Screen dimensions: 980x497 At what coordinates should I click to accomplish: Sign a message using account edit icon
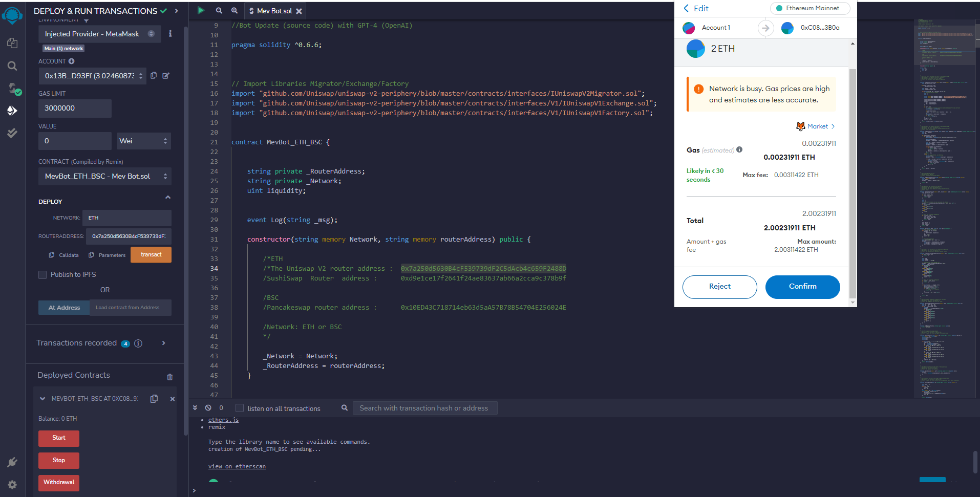(x=166, y=75)
